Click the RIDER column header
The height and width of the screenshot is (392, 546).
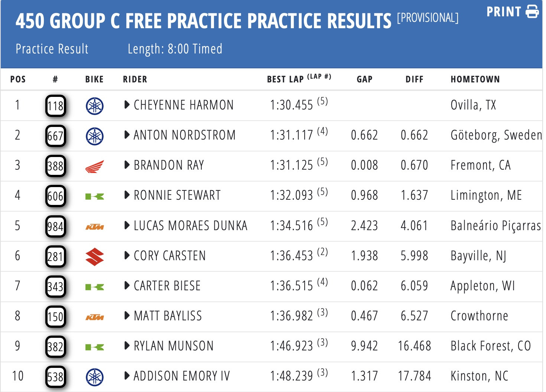135,79
